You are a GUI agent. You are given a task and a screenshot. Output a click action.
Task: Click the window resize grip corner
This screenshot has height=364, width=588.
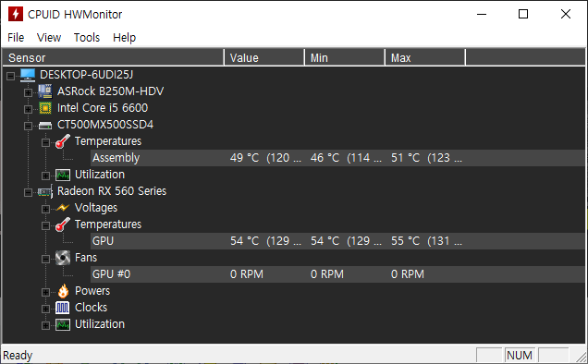[581, 357]
